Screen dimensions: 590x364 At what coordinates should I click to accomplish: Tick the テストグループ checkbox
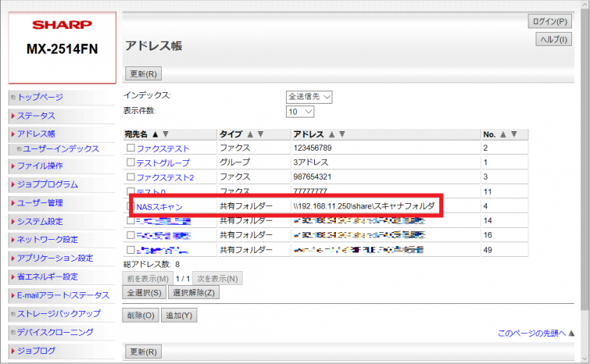[131, 162]
